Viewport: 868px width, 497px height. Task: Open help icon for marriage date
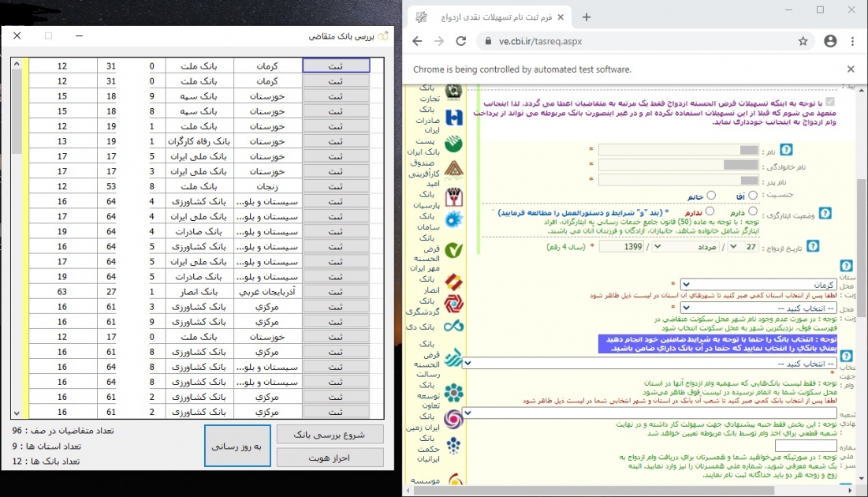point(812,246)
